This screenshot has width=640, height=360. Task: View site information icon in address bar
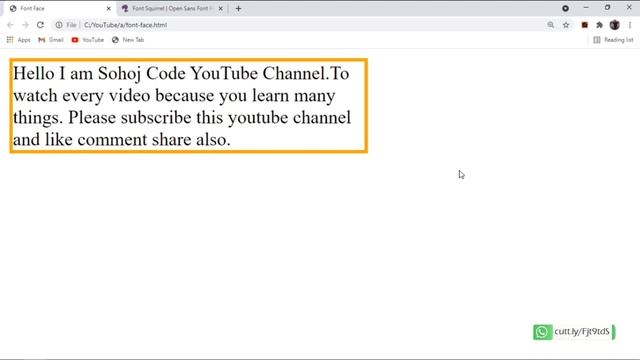(x=59, y=25)
